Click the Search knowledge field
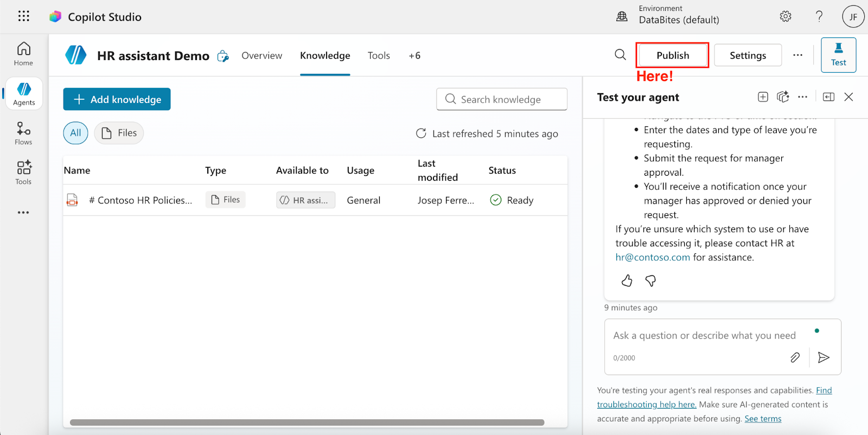The width and height of the screenshot is (868, 435). (x=502, y=99)
